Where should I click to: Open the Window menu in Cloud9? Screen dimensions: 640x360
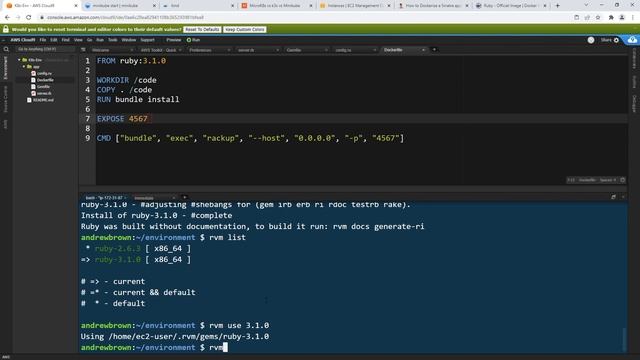click(129, 40)
